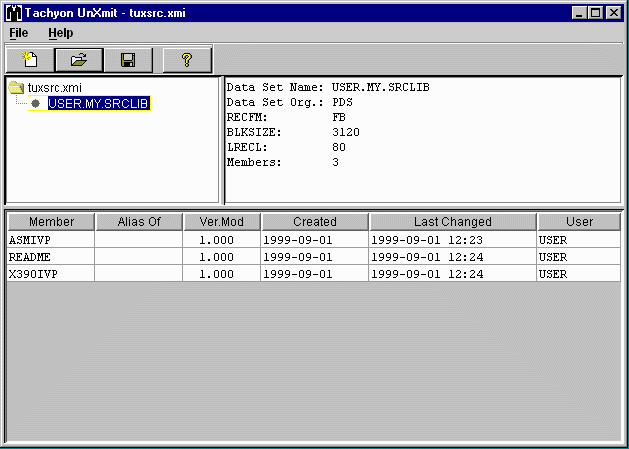This screenshot has width=629, height=449.
Task: Click the Data Set Org. PDS line
Action: [x=289, y=102]
